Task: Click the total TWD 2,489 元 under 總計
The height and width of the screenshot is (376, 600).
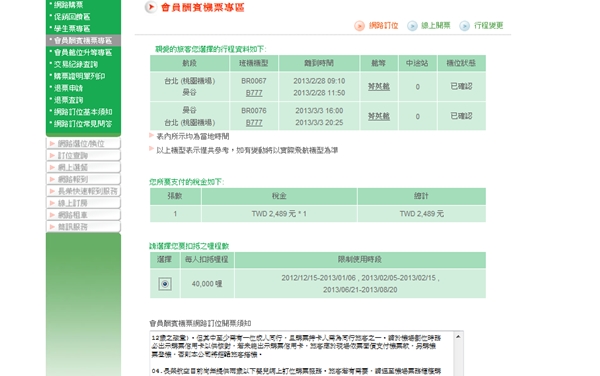Action: [x=422, y=214]
